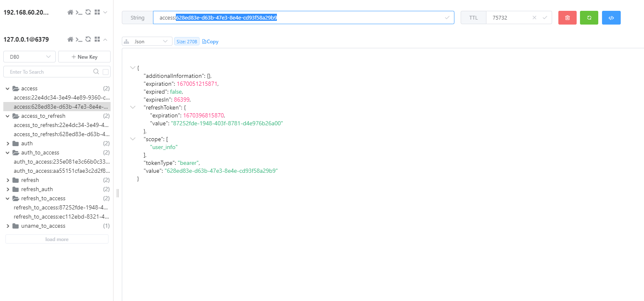The height and width of the screenshot is (301, 644).
Task: Click refreshToken value 87252fde-1948-403f-8781-d4e976b26a00
Action: 227,123
